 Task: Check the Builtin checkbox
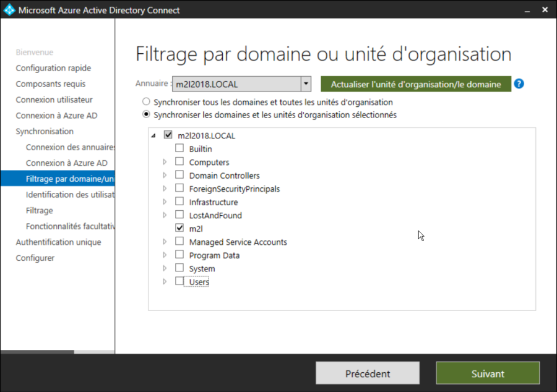[x=179, y=148]
